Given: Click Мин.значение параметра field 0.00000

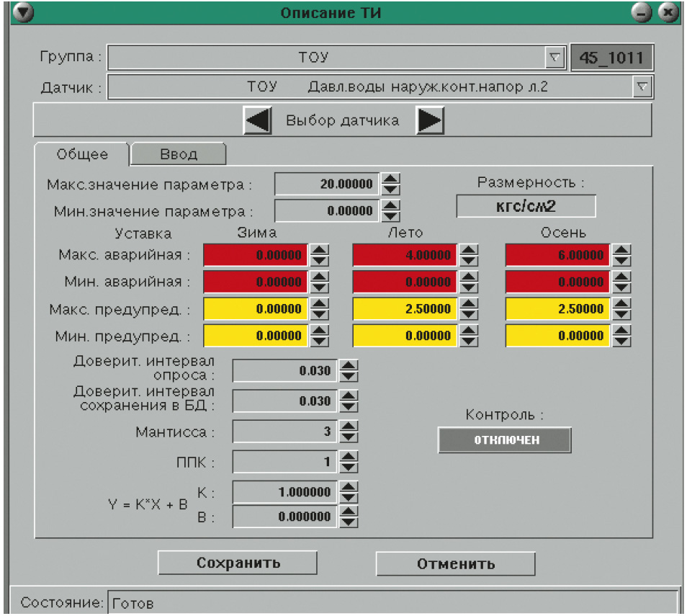Looking at the screenshot, I should click(327, 211).
